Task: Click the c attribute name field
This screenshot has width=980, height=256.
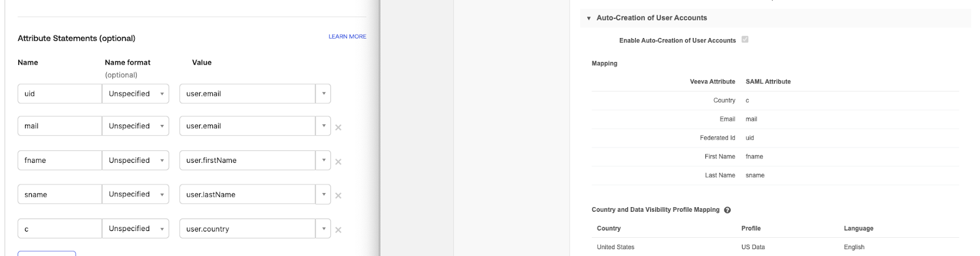Action: [x=60, y=229]
